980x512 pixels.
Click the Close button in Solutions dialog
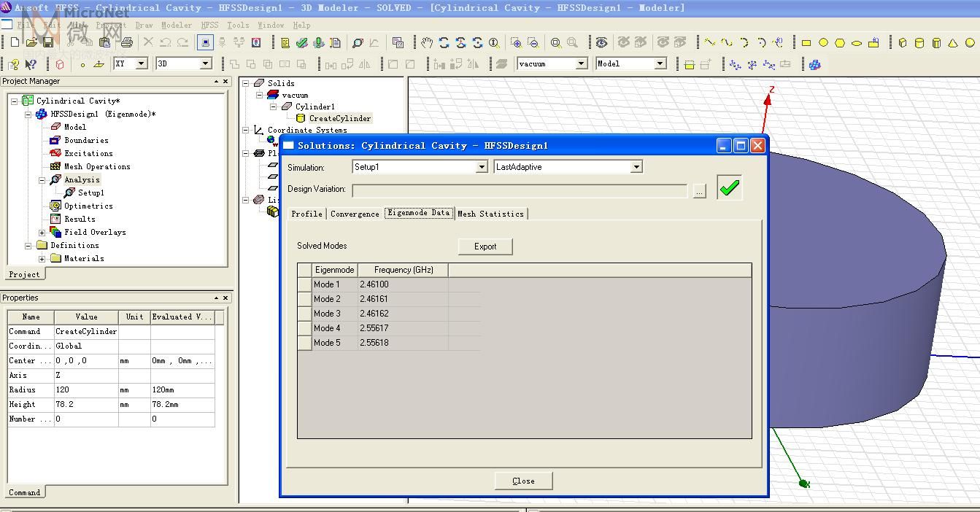(x=523, y=481)
